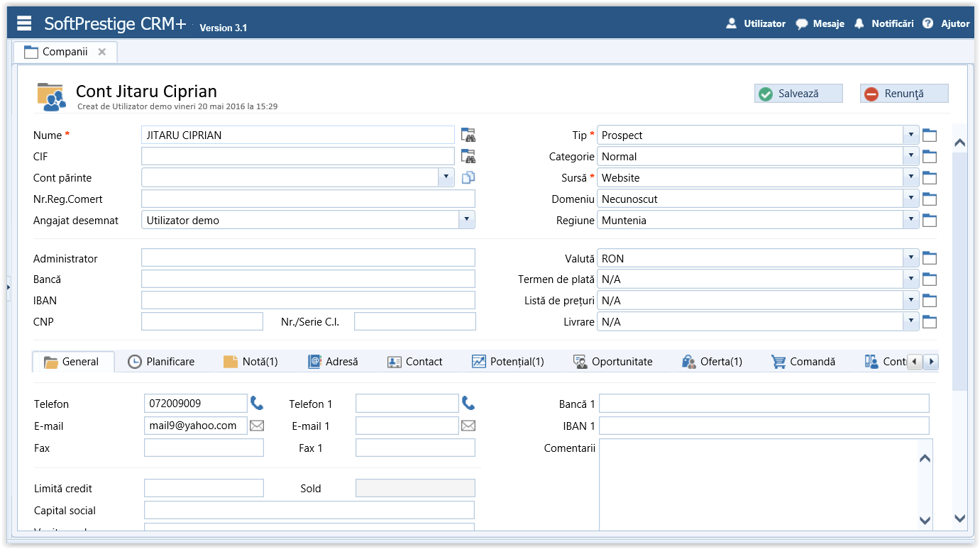Image resolution: width=980 pixels, height=549 pixels.
Task: Click the copy icon beside Cont părinte
Action: tap(468, 177)
